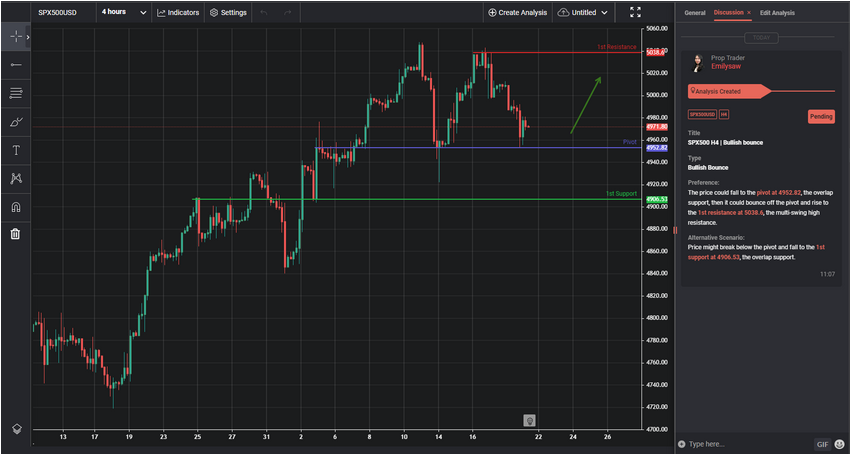Click the Analysis Created banner
Screen dimensions: 851x454
(x=729, y=91)
